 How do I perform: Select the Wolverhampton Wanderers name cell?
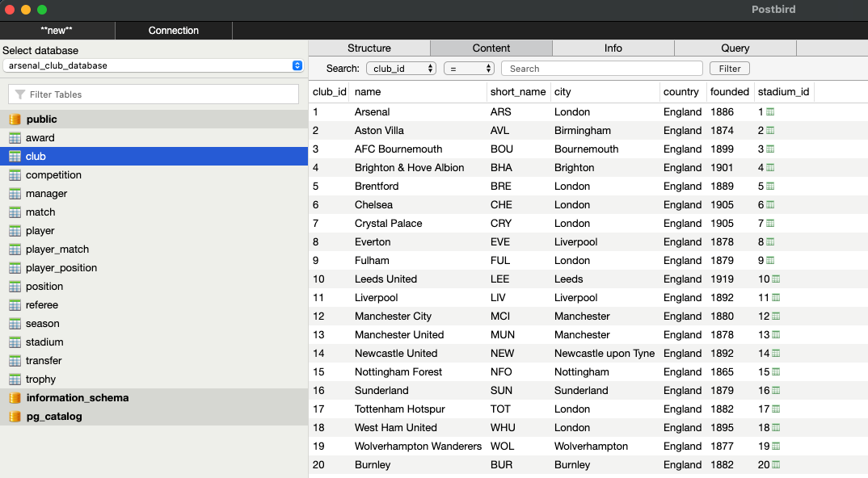click(418, 446)
